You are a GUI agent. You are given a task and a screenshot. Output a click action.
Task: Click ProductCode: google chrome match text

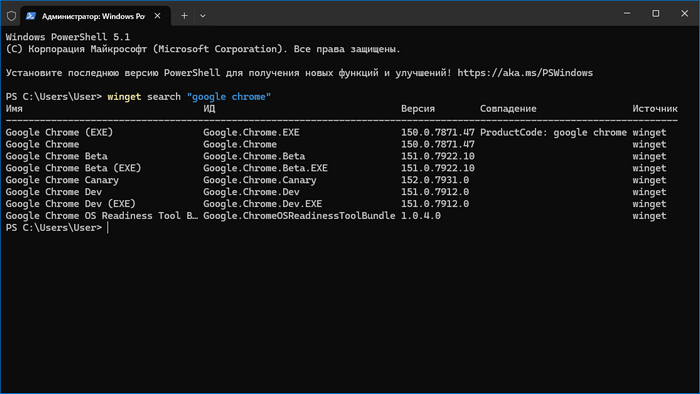pyautogui.click(x=553, y=133)
